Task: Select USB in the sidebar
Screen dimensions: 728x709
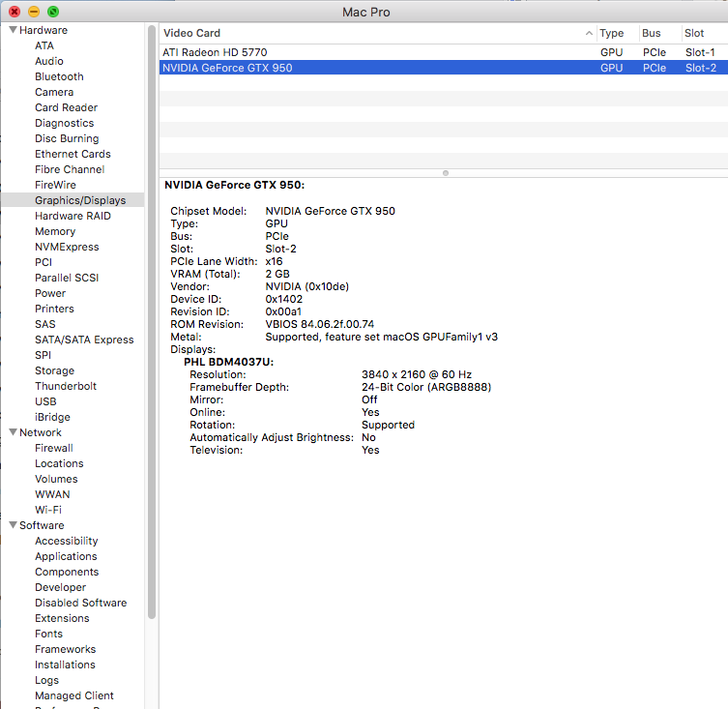Action: point(45,401)
